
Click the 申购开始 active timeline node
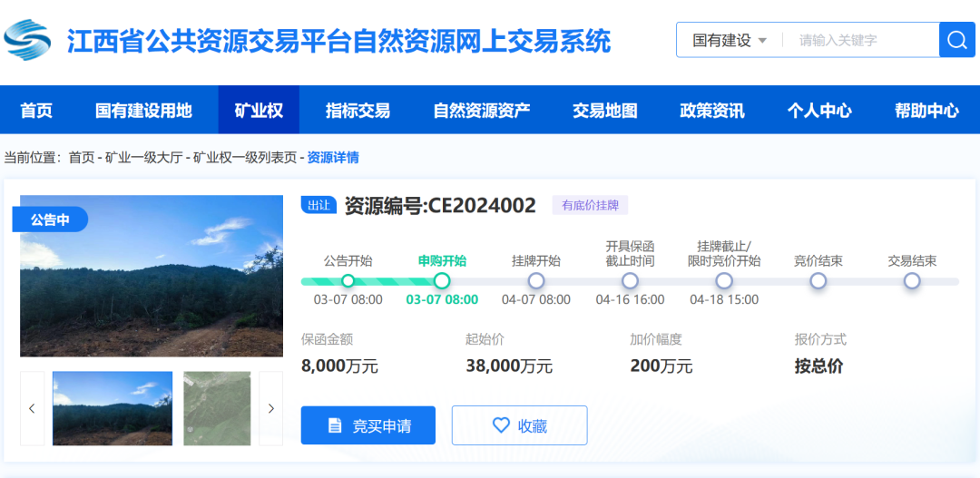pos(442,281)
